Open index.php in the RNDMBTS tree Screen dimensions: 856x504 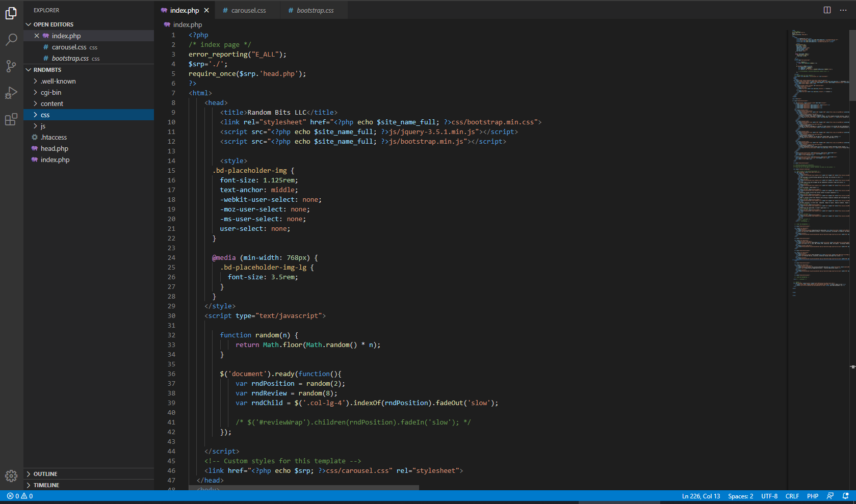(89, 160)
